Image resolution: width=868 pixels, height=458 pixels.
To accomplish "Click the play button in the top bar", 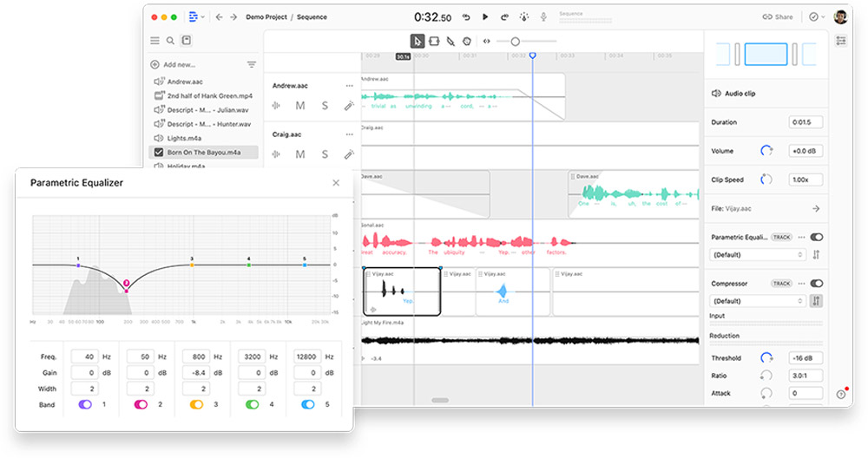I will [485, 16].
